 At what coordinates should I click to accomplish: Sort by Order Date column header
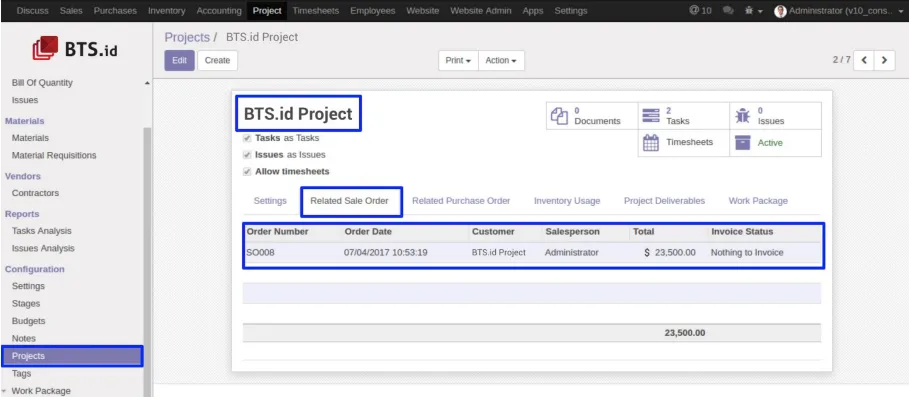coord(368,232)
